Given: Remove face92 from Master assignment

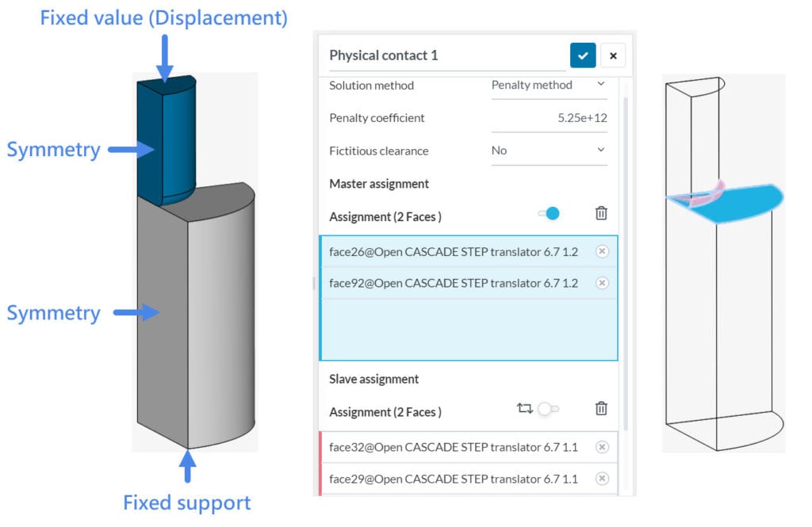Looking at the screenshot, I should pos(602,283).
